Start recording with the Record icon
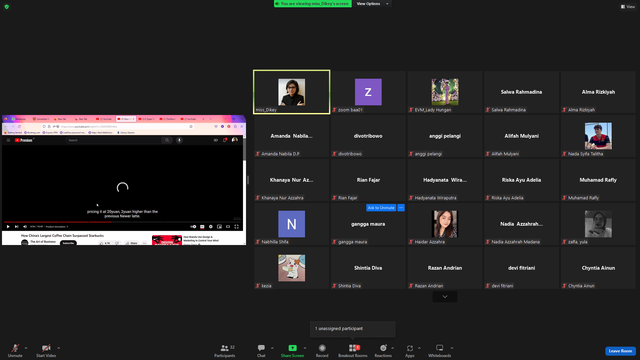The height and width of the screenshot is (360, 640). click(322, 348)
